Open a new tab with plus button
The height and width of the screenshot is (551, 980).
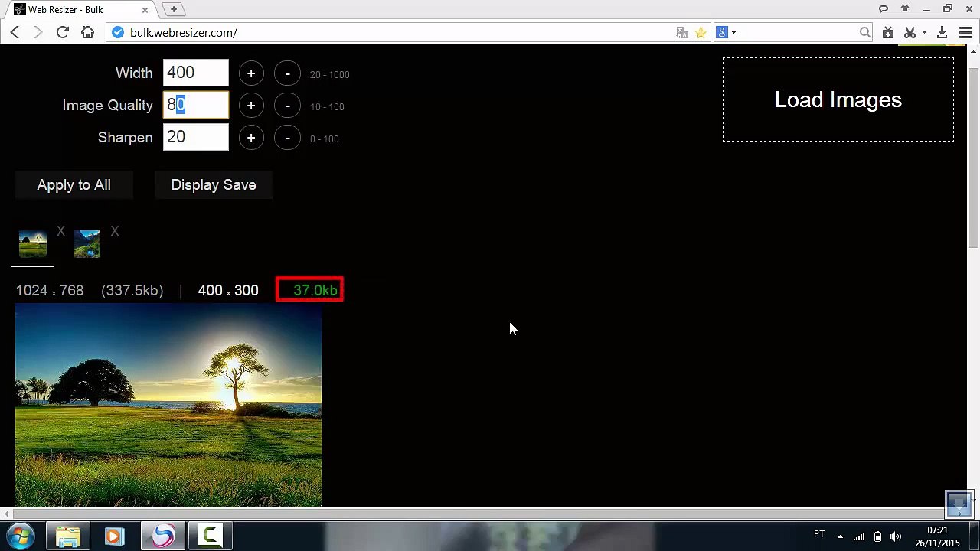tap(174, 9)
